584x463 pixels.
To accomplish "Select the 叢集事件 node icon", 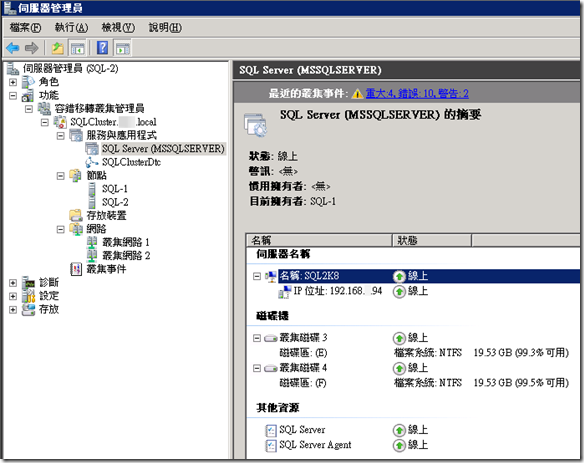I will (76, 269).
